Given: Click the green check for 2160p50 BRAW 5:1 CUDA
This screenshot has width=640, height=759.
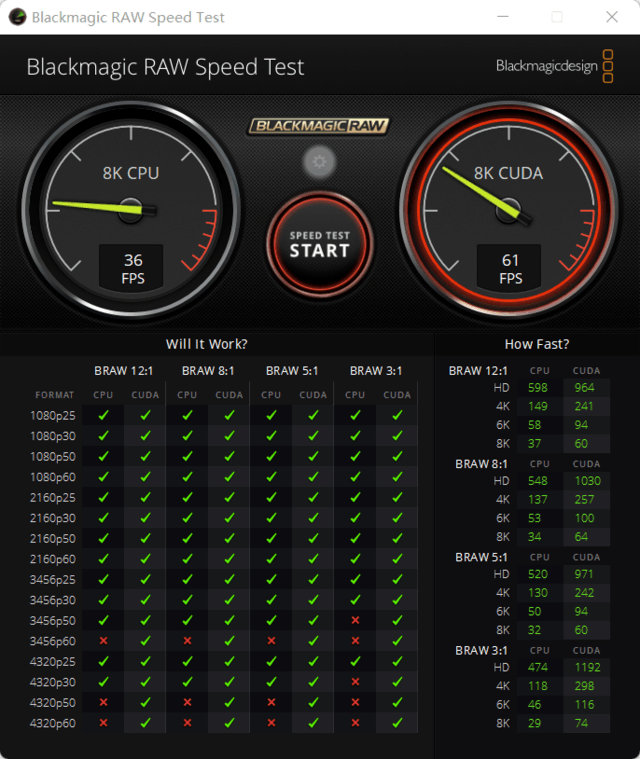Looking at the screenshot, I should [x=313, y=538].
